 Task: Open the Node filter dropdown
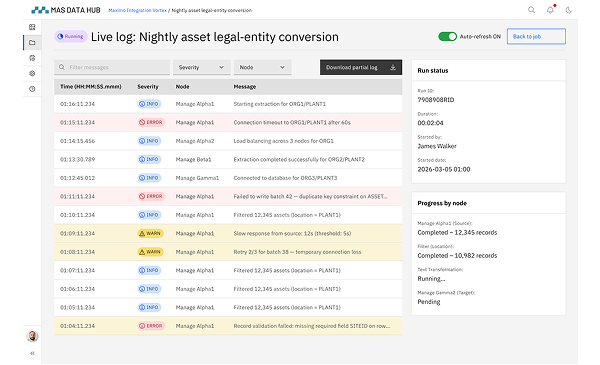pyautogui.click(x=262, y=67)
